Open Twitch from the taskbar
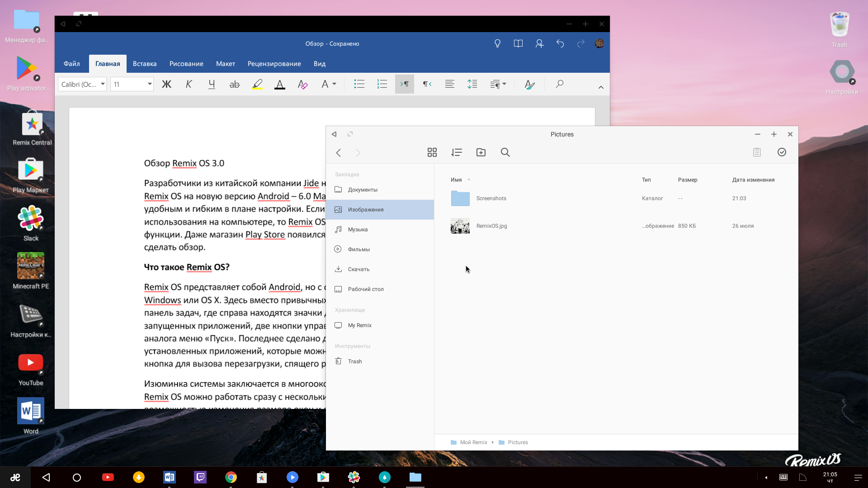The height and width of the screenshot is (488, 868). tap(200, 477)
